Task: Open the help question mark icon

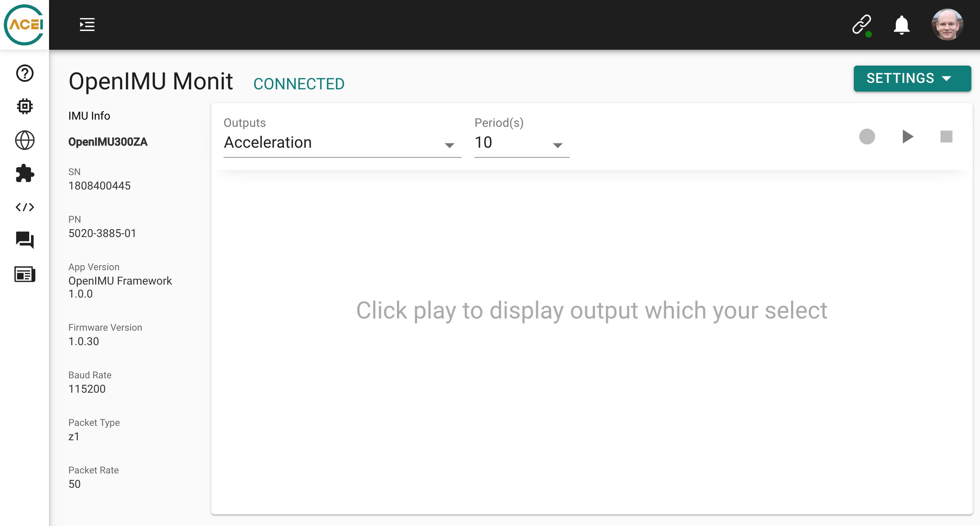Action: (25, 73)
